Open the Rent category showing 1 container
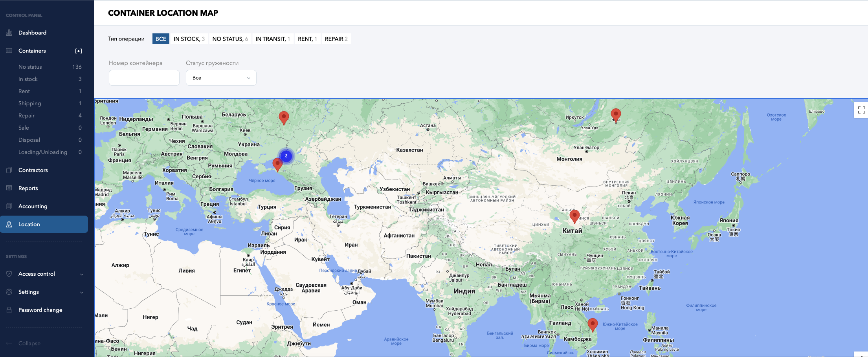The height and width of the screenshot is (357, 868). click(24, 91)
